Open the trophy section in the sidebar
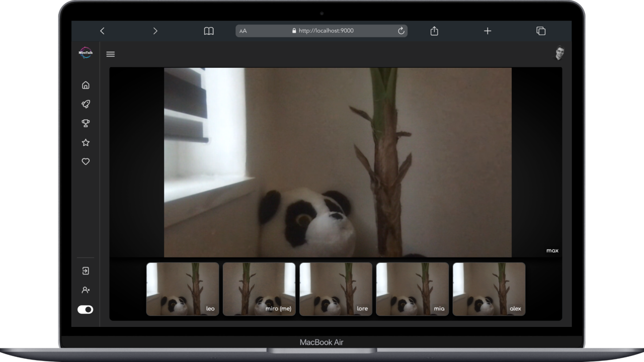Image resolution: width=644 pixels, height=362 pixels. click(86, 123)
